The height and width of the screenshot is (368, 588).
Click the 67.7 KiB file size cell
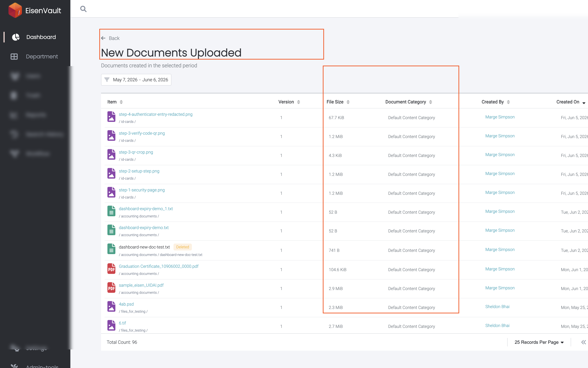(336, 118)
